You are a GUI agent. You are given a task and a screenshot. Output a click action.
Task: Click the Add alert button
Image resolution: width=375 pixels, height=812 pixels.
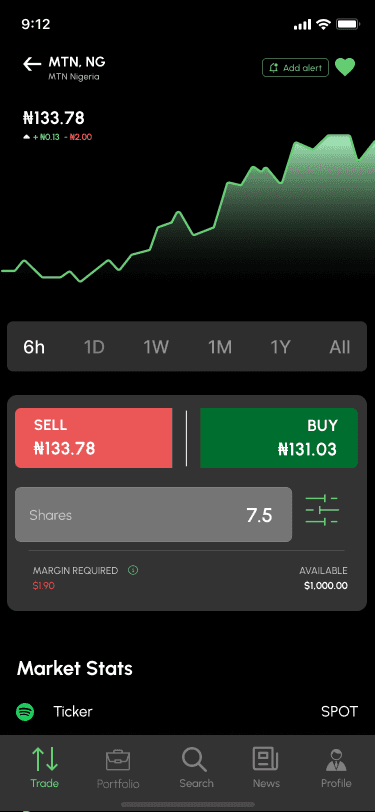point(295,68)
